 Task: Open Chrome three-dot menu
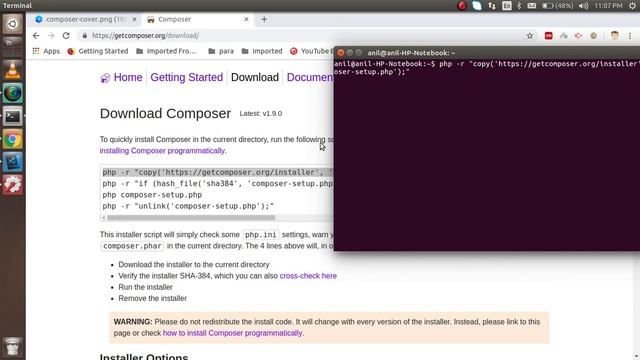click(x=630, y=36)
